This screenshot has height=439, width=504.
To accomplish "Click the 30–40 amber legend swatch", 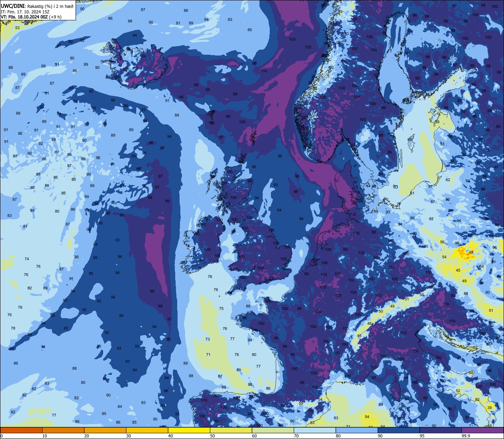I will pos(147,430).
